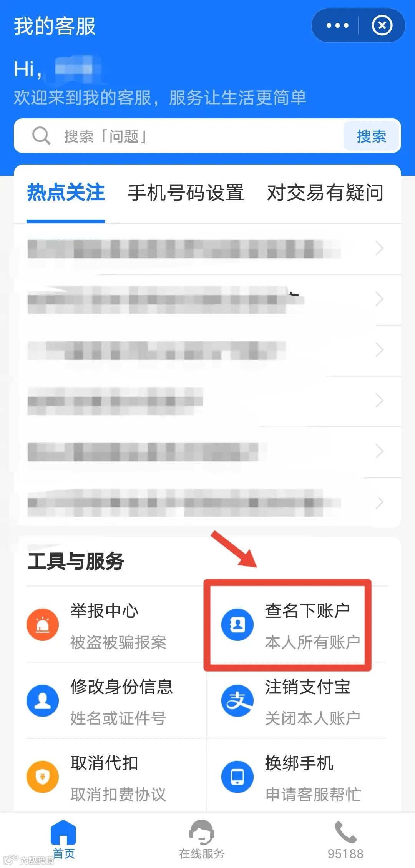This screenshot has height=868, width=415.
Task: Switch to 手机号码设置 tab
Action: pos(186,193)
